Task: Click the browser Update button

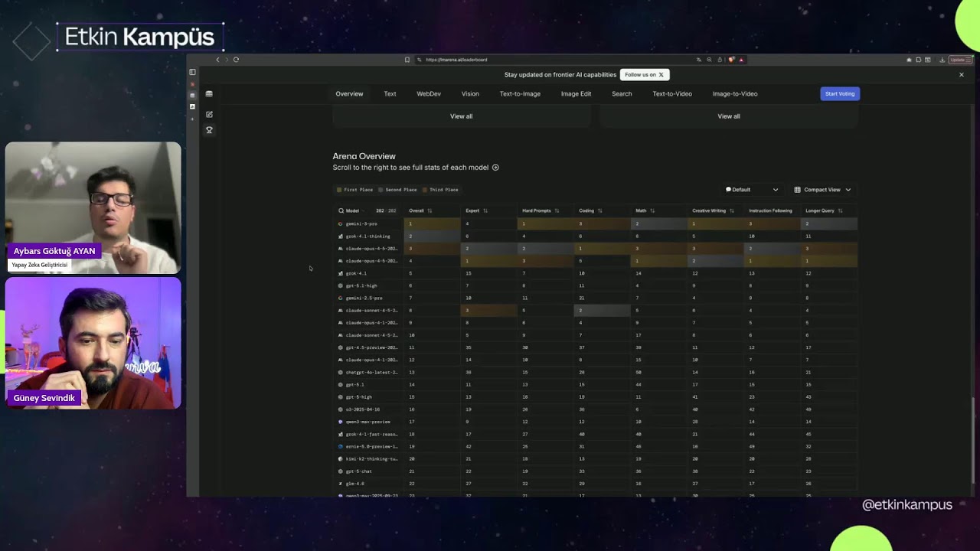Action: pos(959,60)
